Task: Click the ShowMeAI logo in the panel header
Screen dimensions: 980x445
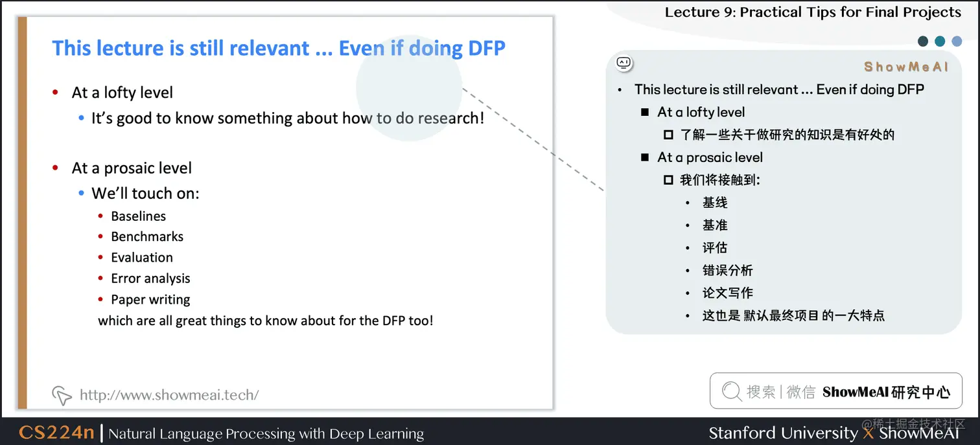Action: click(905, 67)
